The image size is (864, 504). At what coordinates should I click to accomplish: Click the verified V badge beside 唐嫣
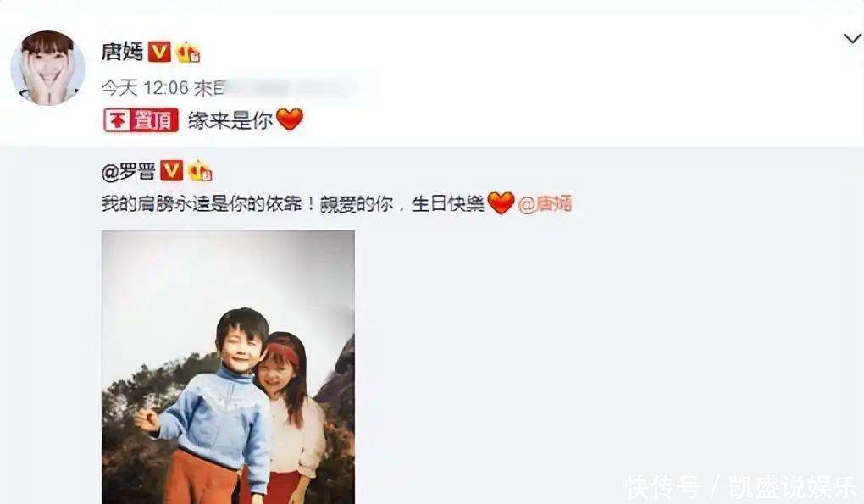[159, 52]
